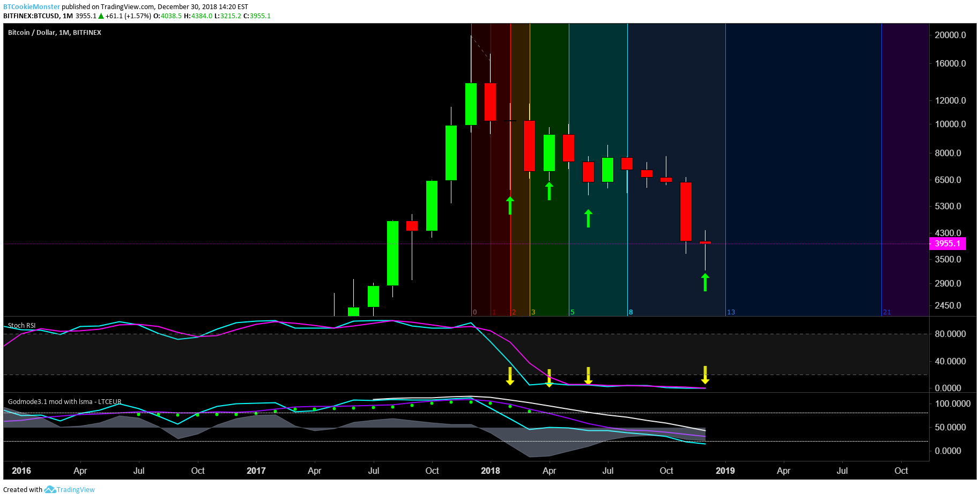
Task: Click the Stoch RSI indicator label
Action: click(22, 326)
